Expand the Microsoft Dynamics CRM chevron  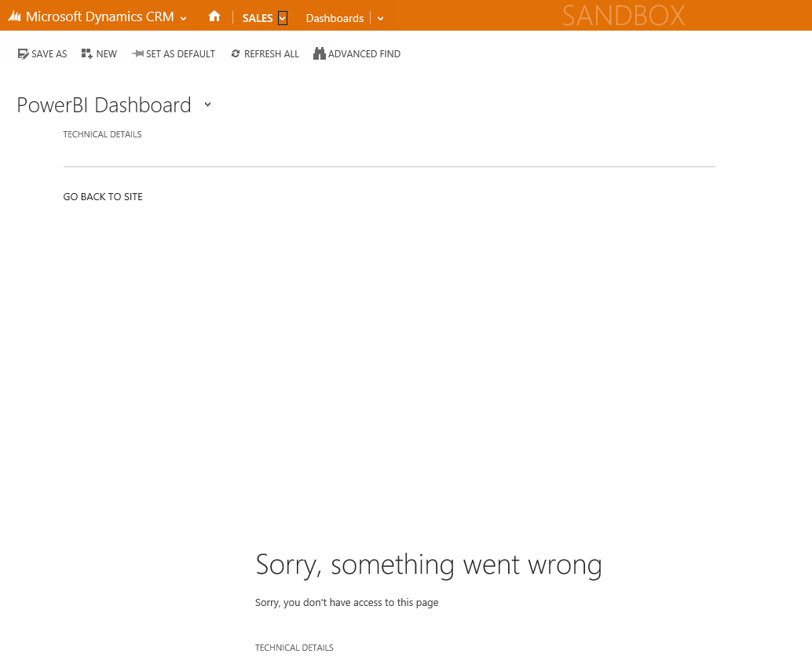[x=184, y=18]
